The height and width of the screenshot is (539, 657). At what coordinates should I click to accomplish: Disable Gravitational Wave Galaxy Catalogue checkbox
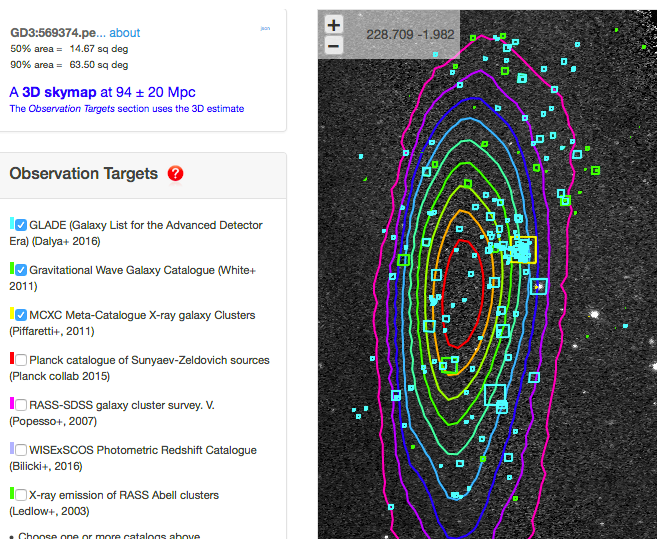tap(21, 270)
